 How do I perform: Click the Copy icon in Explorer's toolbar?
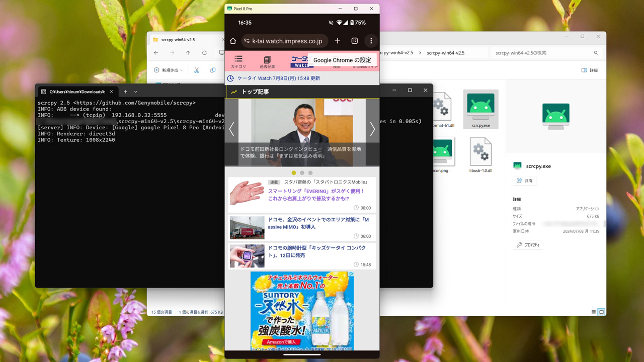click(x=212, y=70)
